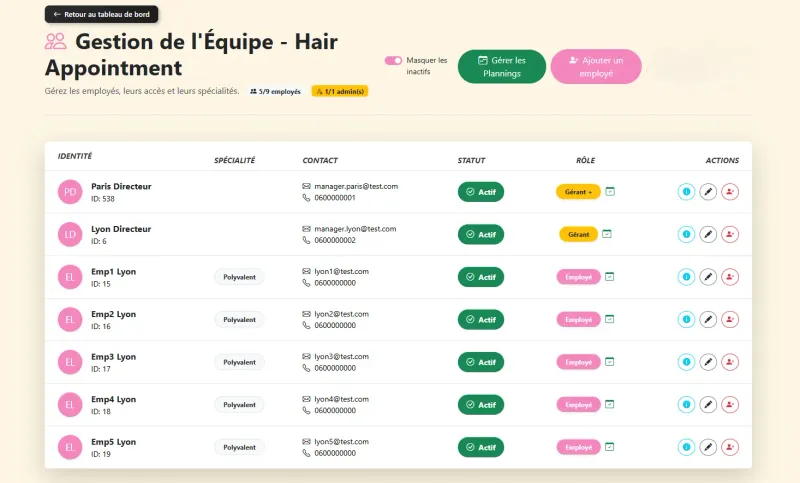This screenshot has width=800, height=483.
Task: Edit Emp2 Lyon with the pencil icon
Action: click(708, 319)
